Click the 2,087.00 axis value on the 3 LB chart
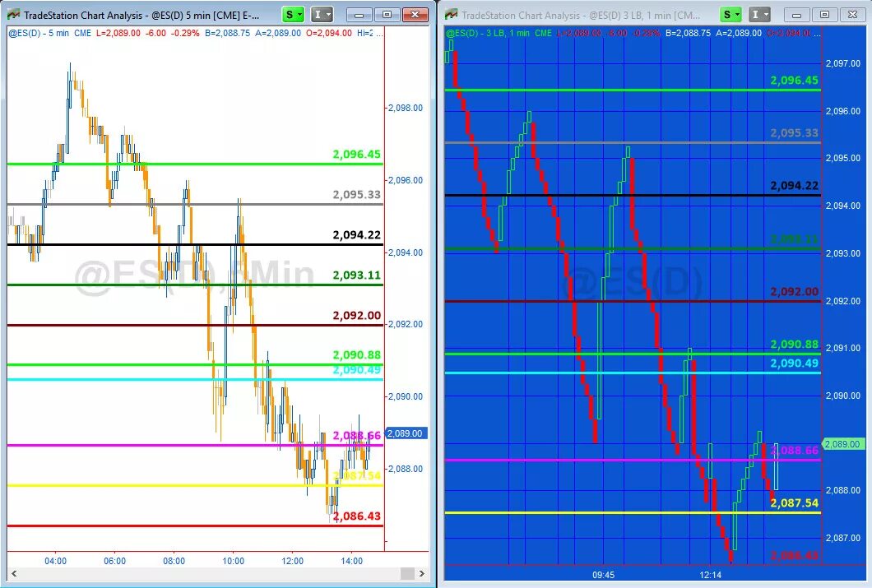This screenshot has height=588, width=872. click(842, 538)
